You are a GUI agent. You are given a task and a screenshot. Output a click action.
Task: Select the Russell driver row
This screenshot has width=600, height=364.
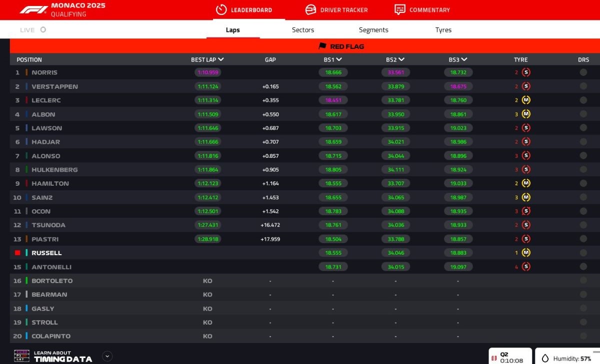pyautogui.click(x=46, y=253)
